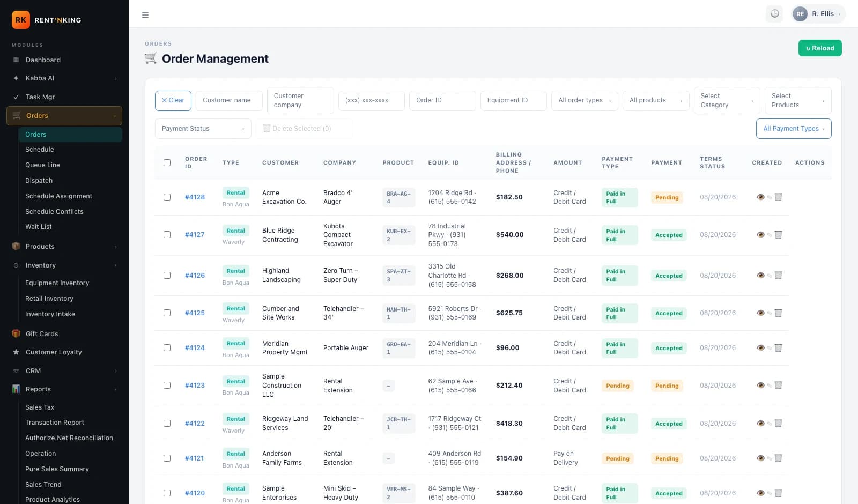Edit order #4127 with the pencil icon
The image size is (858, 504).
coord(770,235)
